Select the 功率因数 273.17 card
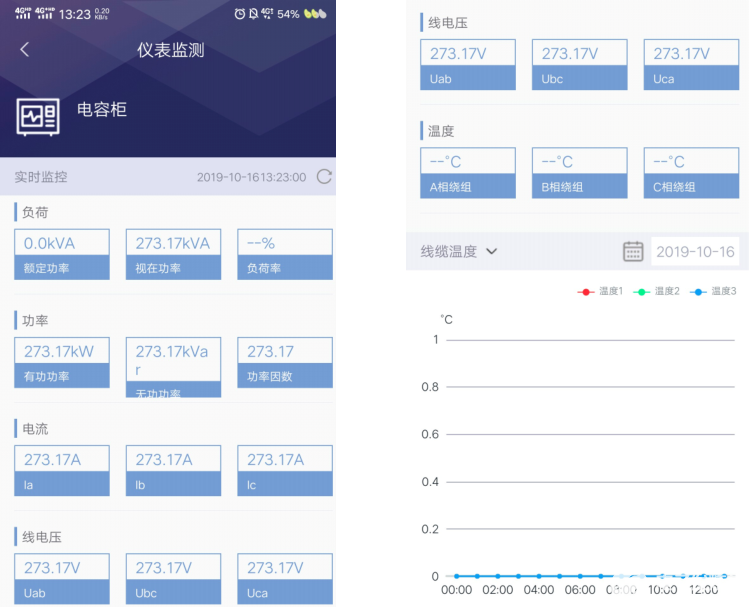The width and height of the screenshot is (750, 607). (285, 362)
